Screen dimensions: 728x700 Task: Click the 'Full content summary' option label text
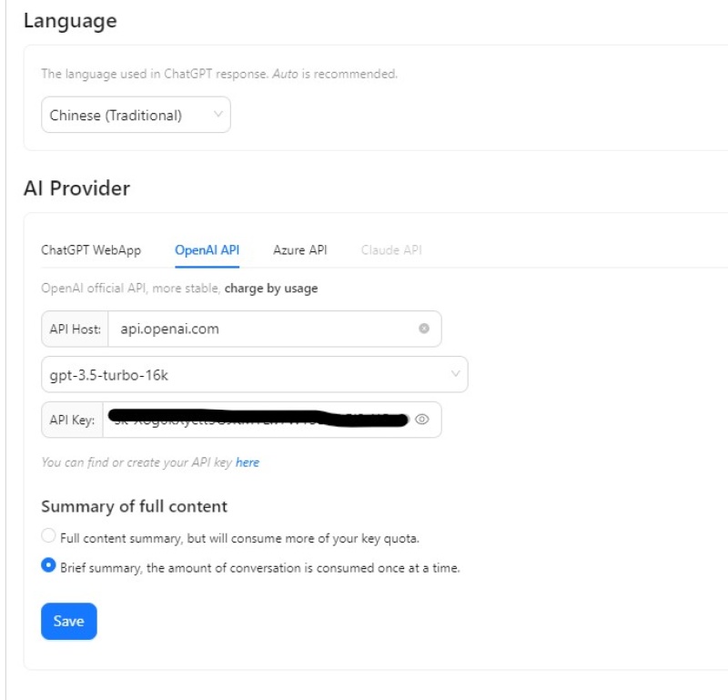239,538
